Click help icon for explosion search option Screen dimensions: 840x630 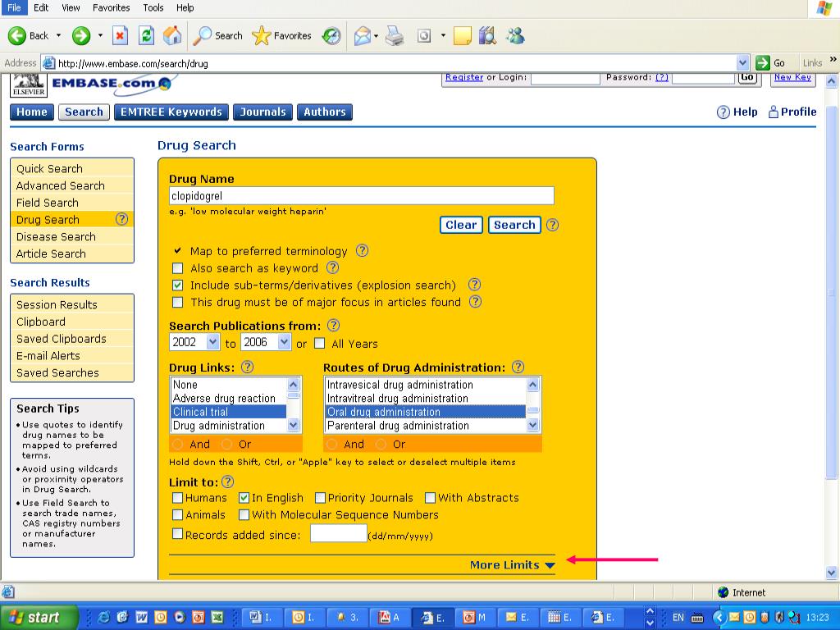[474, 285]
